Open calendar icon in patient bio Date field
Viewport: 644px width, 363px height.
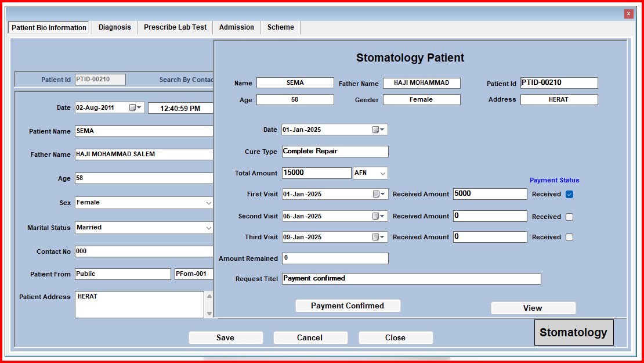click(132, 107)
